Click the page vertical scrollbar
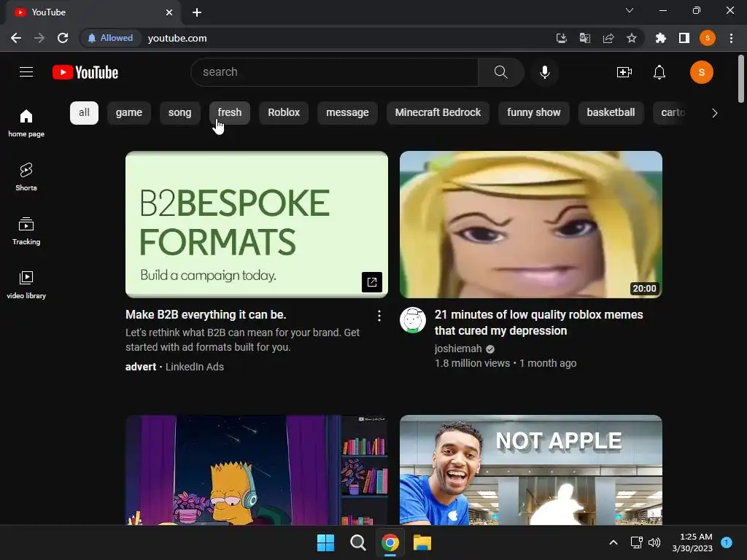The image size is (747, 560). pyautogui.click(x=741, y=79)
